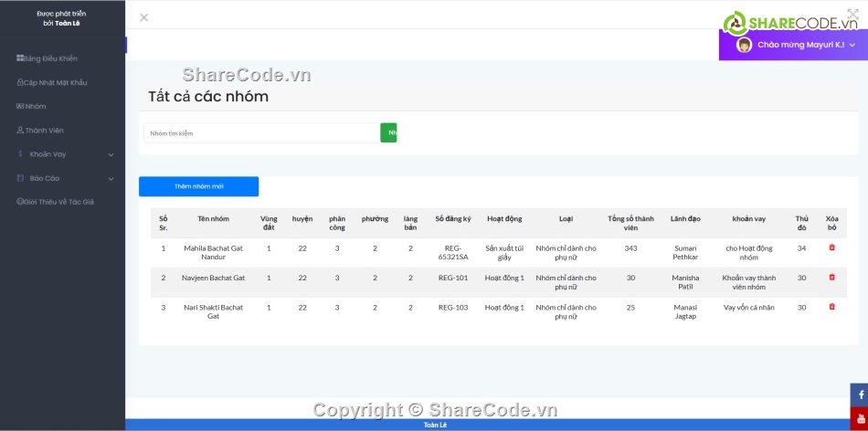This screenshot has width=868, height=431.
Task: Open the Facebook social icon
Action: click(x=859, y=394)
